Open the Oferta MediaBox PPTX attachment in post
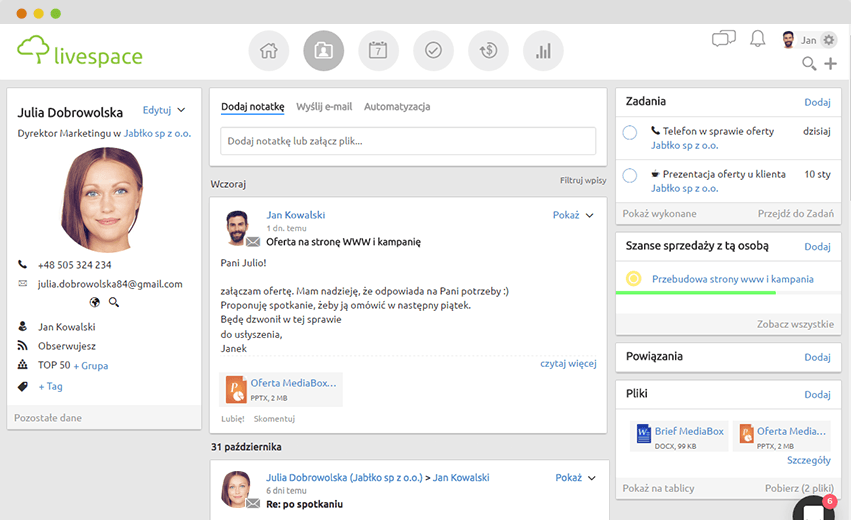Screen dimensions: 851x520 (281, 389)
